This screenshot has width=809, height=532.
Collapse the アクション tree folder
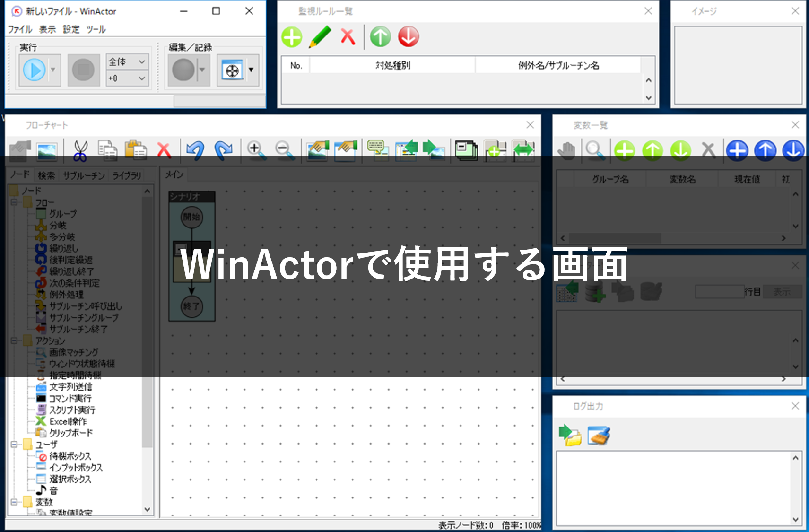[14, 340]
